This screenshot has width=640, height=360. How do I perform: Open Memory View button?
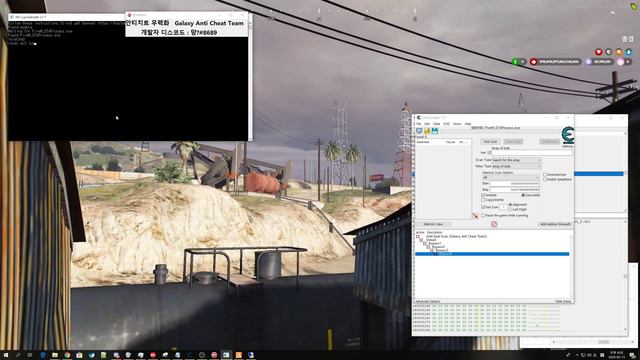click(433, 224)
